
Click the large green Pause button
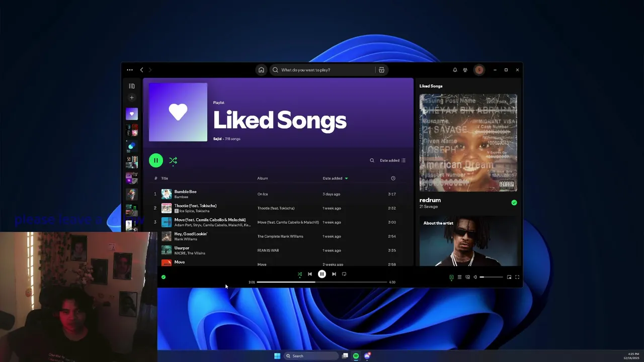[x=156, y=160]
